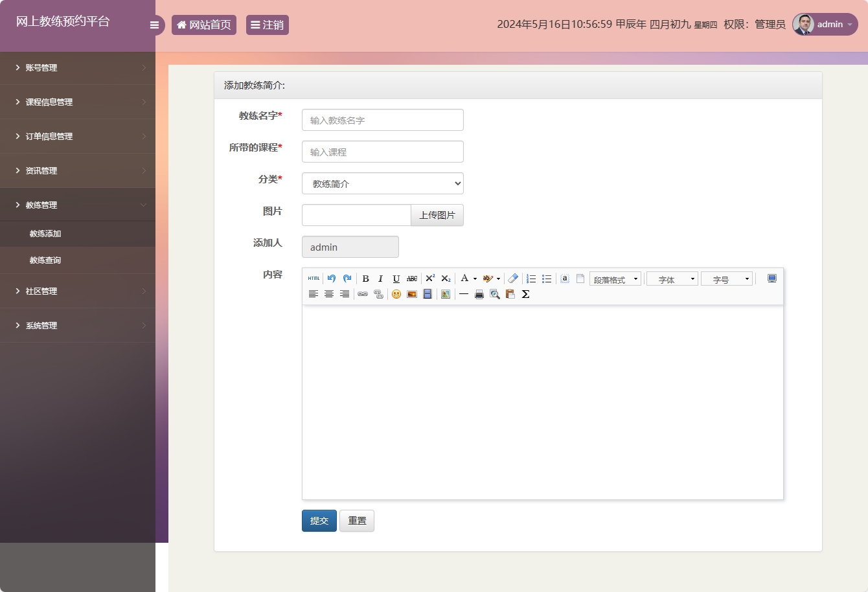
Task: Insert an emoji using the smiley icon
Action: [396, 294]
